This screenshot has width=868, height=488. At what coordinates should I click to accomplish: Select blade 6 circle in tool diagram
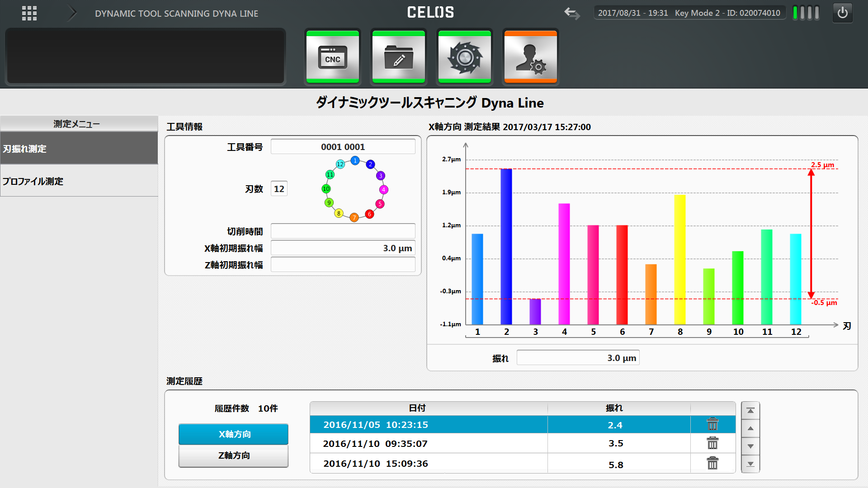[369, 214]
